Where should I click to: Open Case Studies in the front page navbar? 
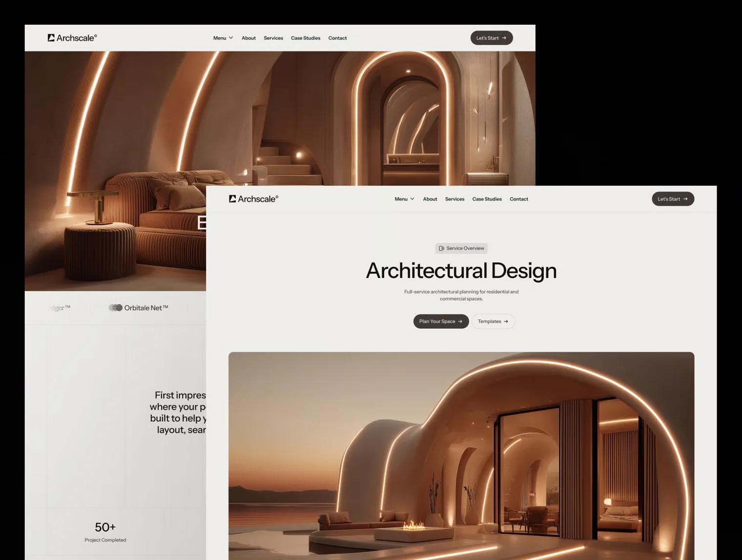click(487, 199)
